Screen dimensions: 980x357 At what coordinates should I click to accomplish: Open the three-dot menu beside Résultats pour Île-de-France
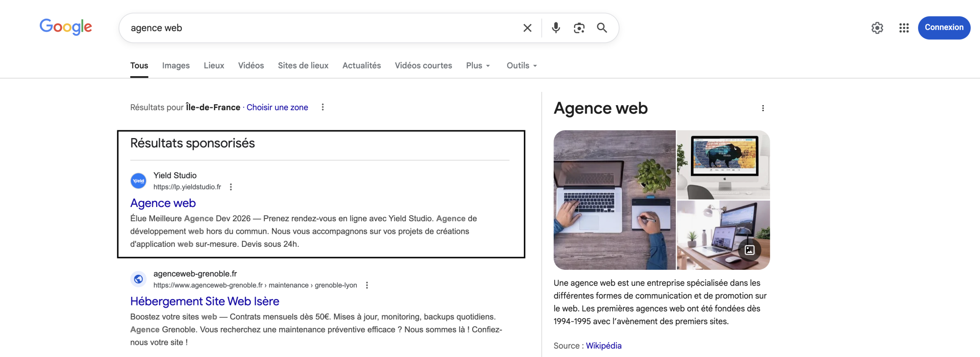[323, 108]
